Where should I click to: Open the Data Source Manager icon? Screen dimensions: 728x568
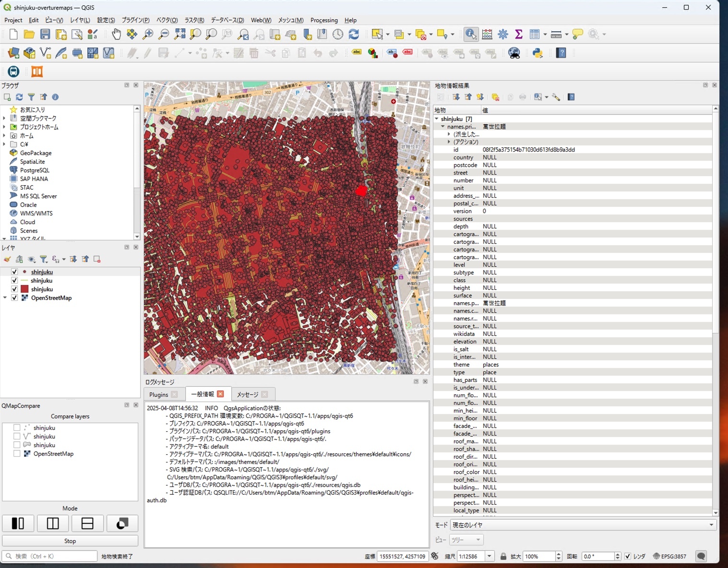click(x=13, y=53)
